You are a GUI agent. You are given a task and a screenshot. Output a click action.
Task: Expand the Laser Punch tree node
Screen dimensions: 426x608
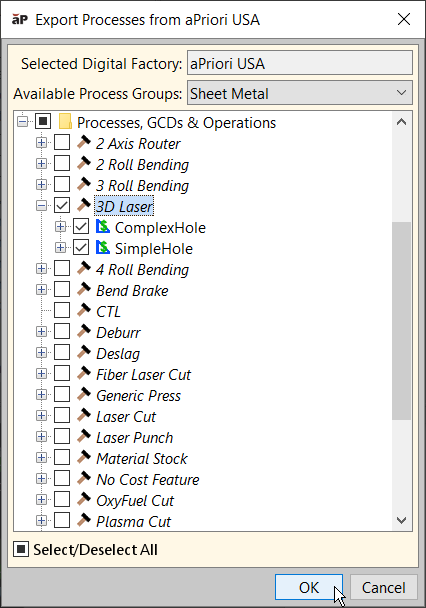[x=41, y=437]
